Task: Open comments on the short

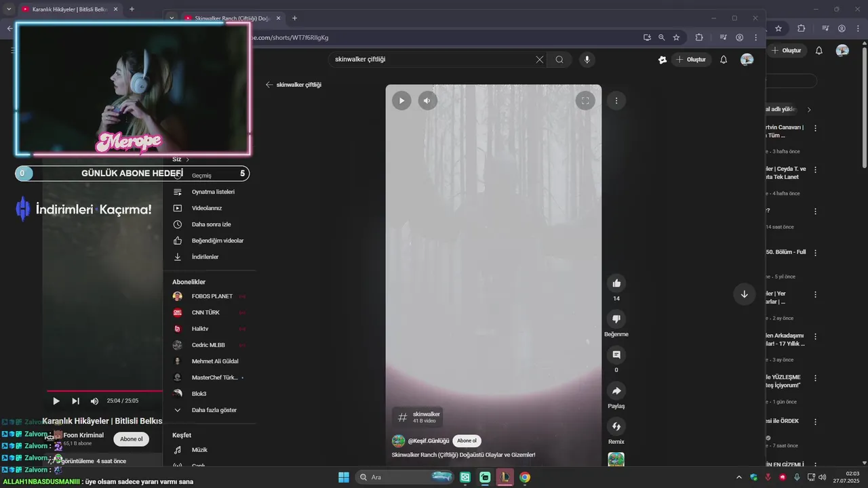Action: (616, 355)
